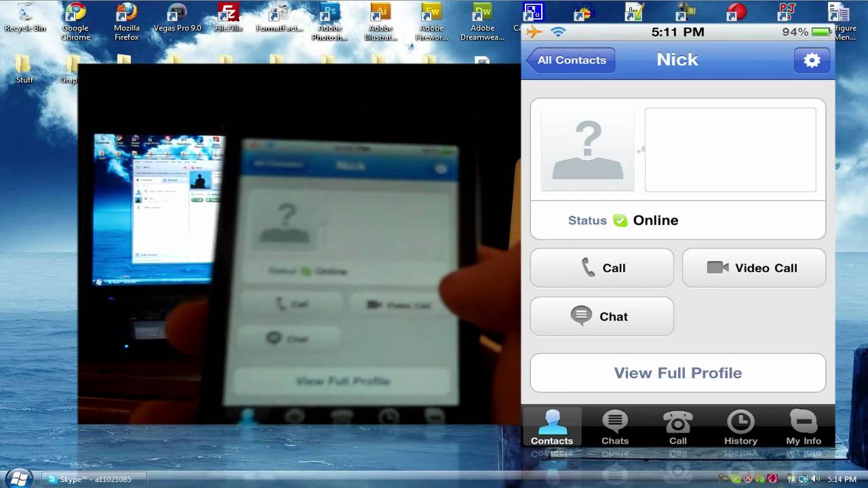Click the empty mood message box
The image size is (868, 488).
730,150
